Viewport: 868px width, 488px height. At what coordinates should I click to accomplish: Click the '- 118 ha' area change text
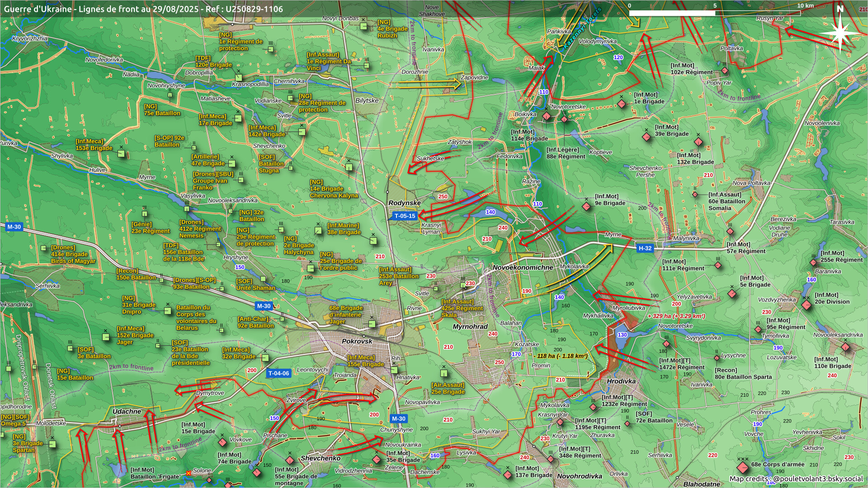click(x=561, y=356)
